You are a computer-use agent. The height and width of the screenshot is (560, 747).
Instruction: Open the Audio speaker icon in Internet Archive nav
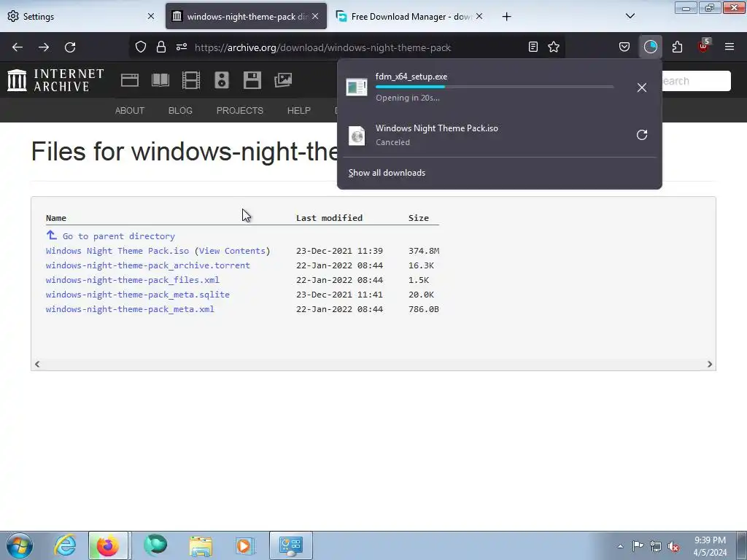(x=222, y=80)
